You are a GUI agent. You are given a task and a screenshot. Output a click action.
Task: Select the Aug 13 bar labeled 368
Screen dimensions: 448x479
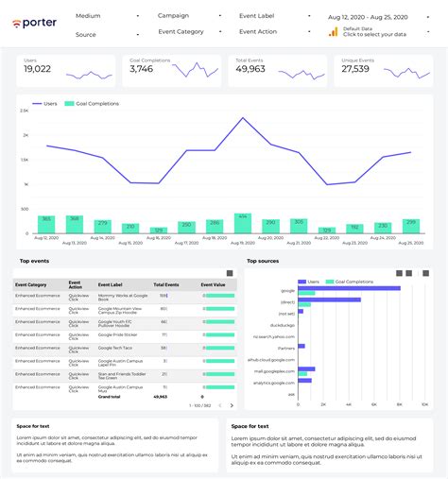click(75, 224)
